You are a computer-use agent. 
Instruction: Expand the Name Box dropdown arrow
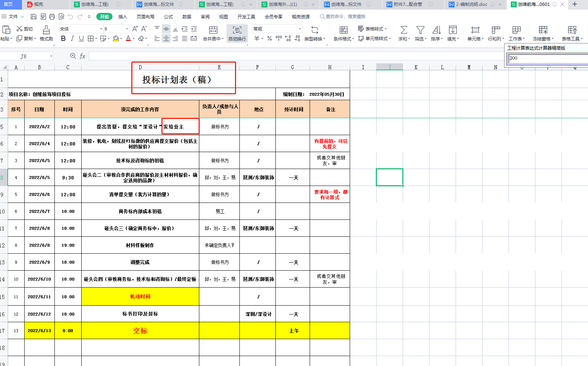51,56
